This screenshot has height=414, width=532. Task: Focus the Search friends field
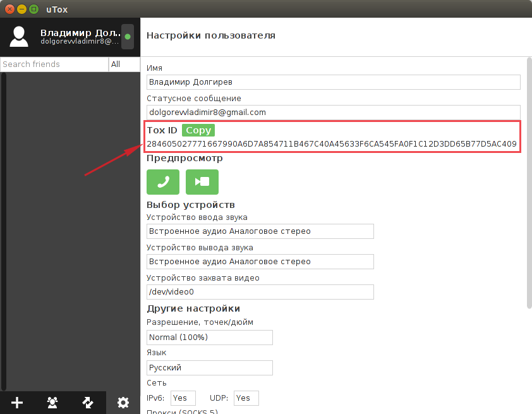(x=54, y=64)
